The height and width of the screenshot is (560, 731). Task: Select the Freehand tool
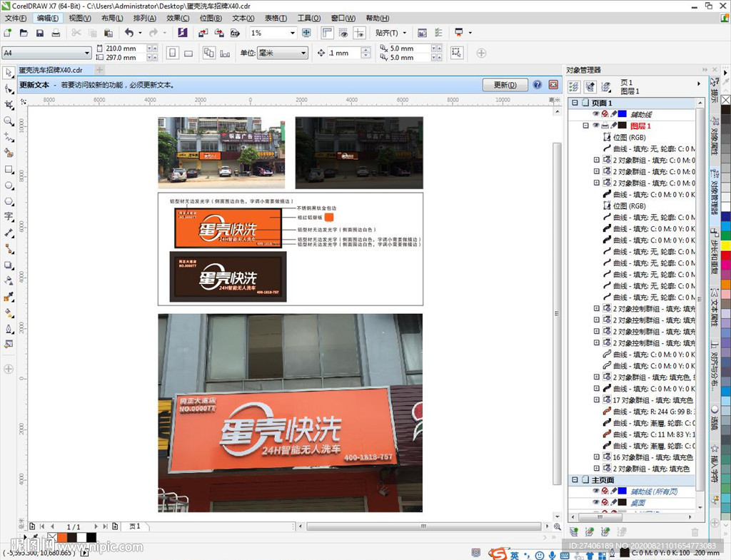9,137
